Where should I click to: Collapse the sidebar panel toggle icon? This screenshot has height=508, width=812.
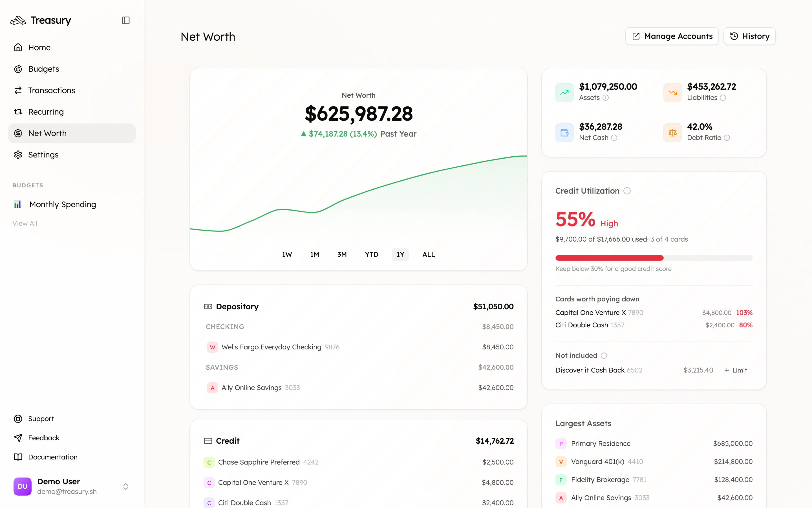[x=125, y=21]
